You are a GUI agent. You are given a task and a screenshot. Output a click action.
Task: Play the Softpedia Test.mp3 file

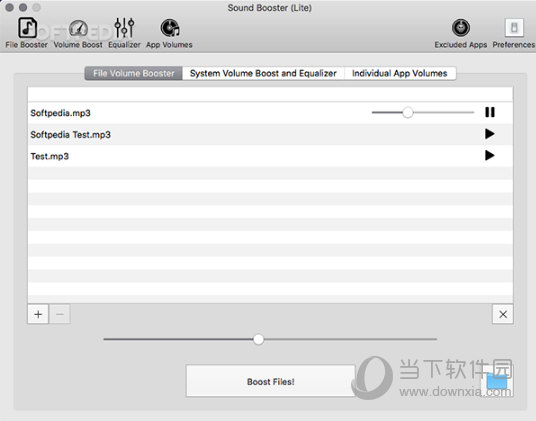pos(490,134)
